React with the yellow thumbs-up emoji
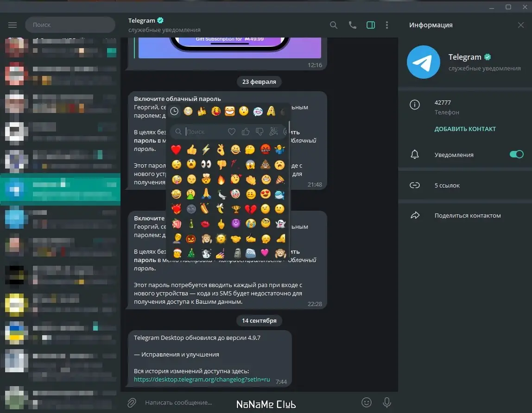This screenshot has width=532, height=413. tap(191, 150)
